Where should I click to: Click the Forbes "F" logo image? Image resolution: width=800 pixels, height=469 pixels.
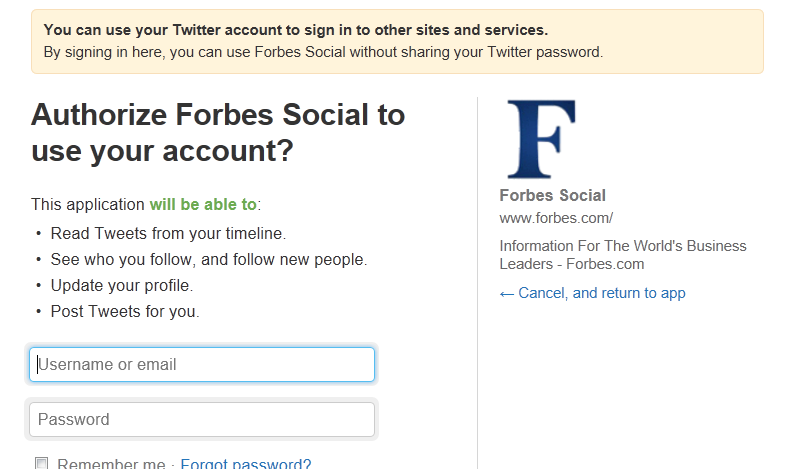[x=541, y=138]
